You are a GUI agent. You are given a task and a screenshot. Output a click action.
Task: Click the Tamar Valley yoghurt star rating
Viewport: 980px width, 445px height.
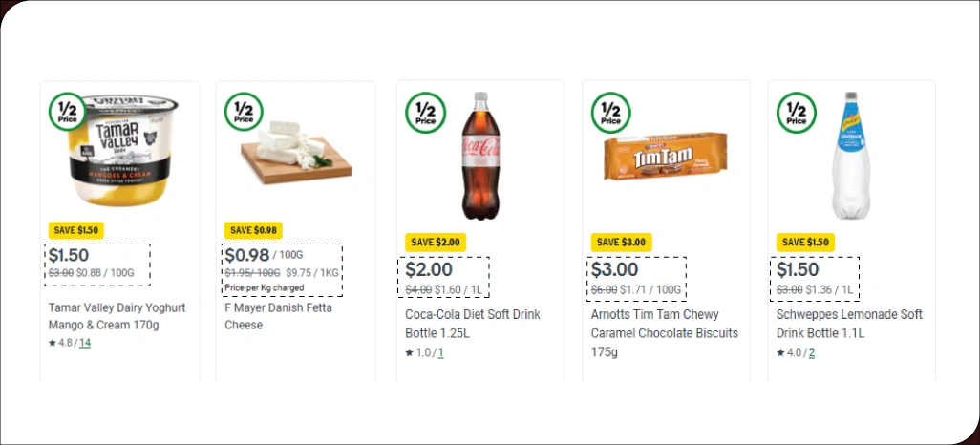coord(63,343)
